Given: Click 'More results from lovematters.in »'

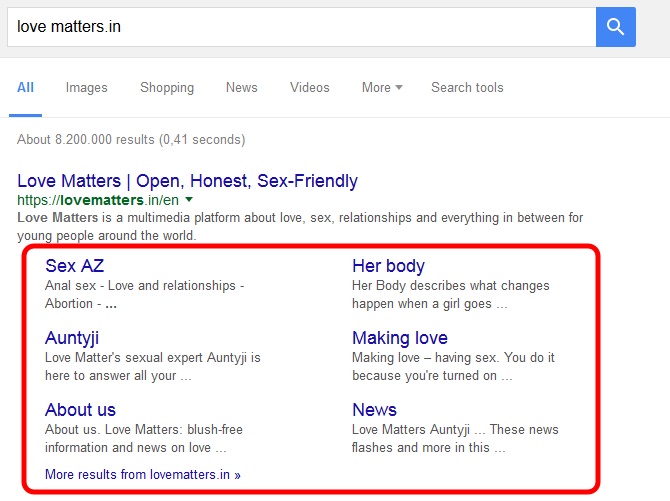Looking at the screenshot, I should pos(143,474).
